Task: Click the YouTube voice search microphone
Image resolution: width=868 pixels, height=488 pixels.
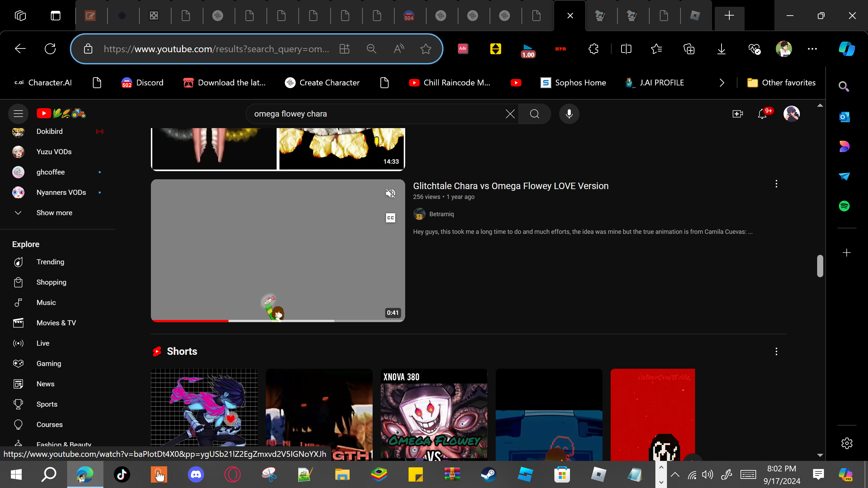Action: click(x=569, y=114)
